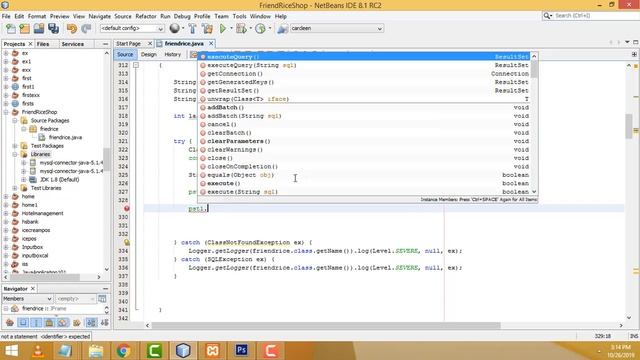Switch to History view
The height and width of the screenshot is (360, 640).
(173, 54)
